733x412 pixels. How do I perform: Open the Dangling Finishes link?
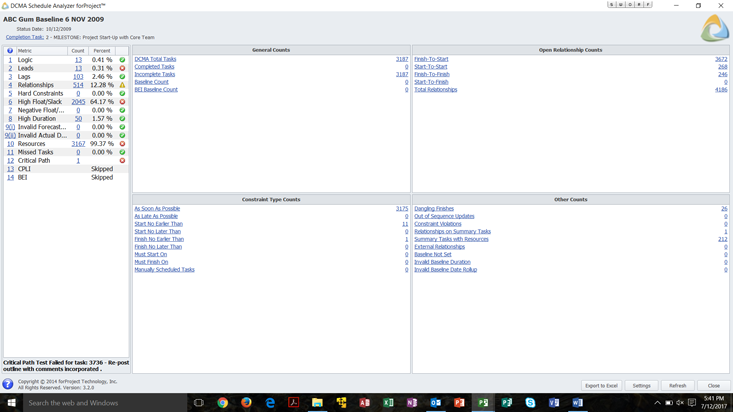pos(434,209)
